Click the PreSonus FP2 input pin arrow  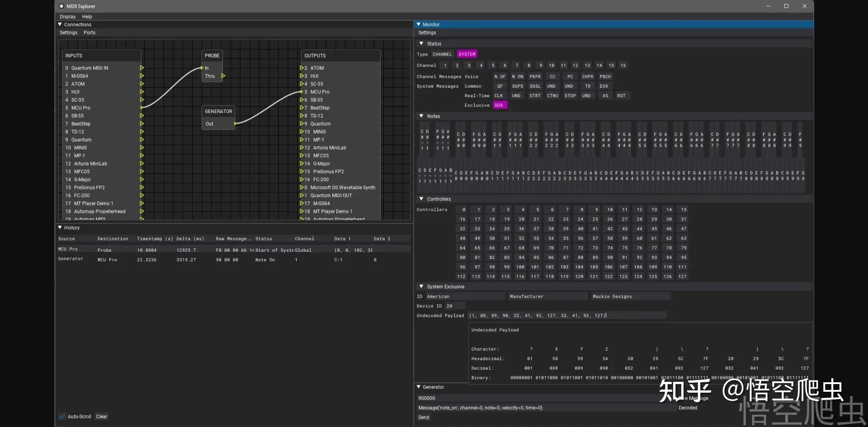click(x=142, y=187)
